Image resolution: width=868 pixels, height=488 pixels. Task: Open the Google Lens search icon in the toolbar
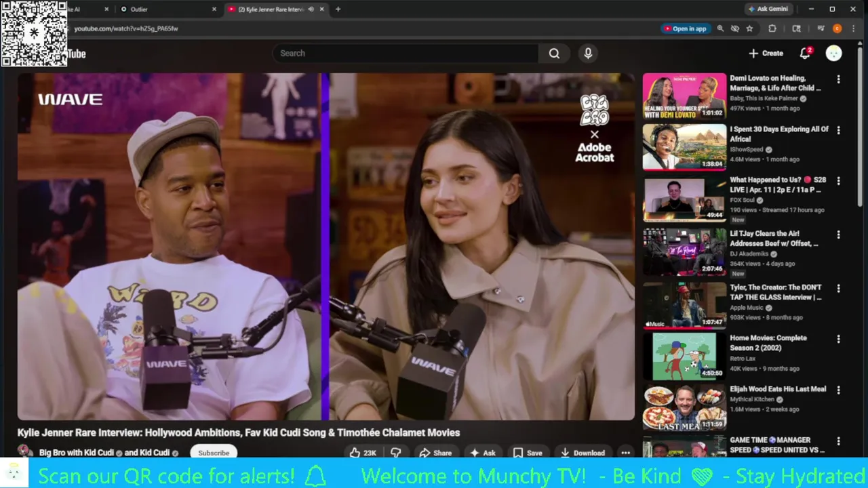click(796, 28)
